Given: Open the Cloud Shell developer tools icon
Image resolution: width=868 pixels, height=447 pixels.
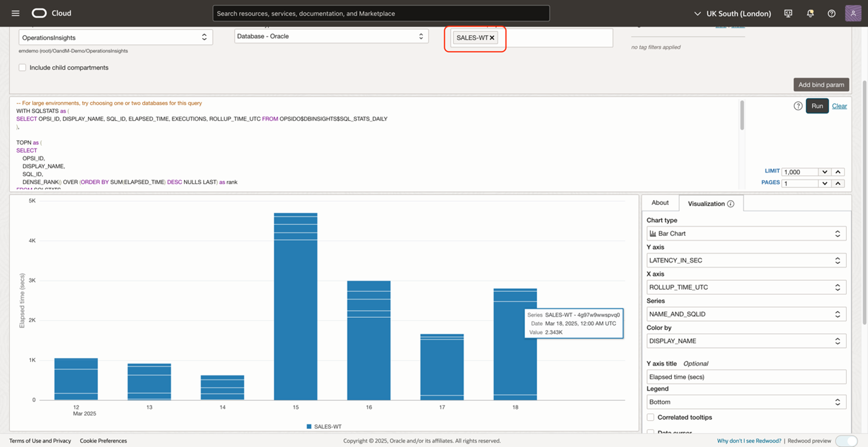Looking at the screenshot, I should 788,13.
